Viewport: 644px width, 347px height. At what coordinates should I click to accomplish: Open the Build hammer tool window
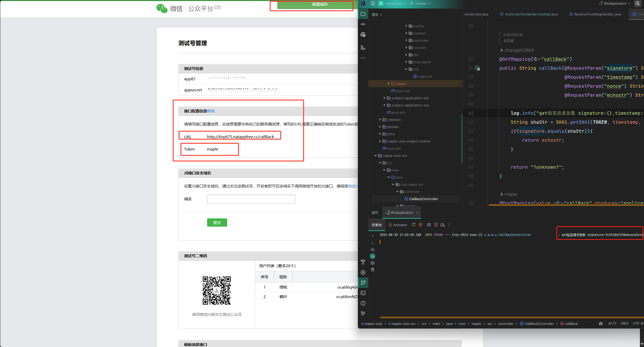coord(363,262)
